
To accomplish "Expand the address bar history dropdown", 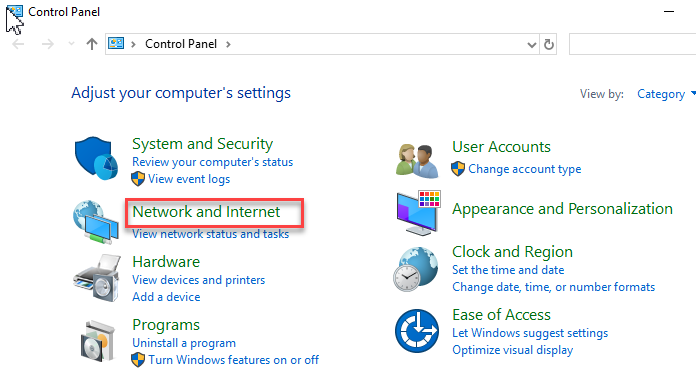I will [x=531, y=45].
